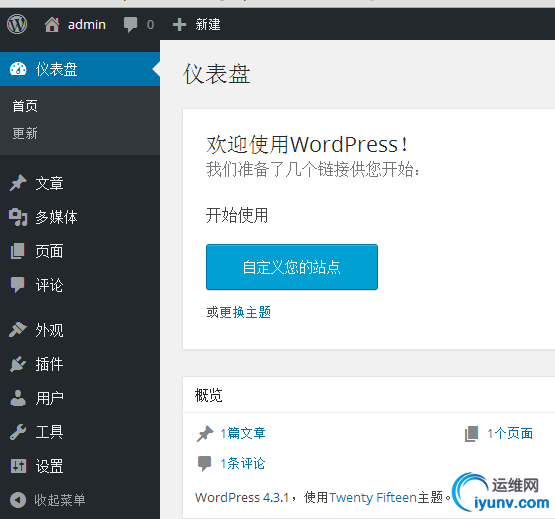
Task: Click the dashboard gauge icon beside 仪表盘
Action: pos(18,69)
